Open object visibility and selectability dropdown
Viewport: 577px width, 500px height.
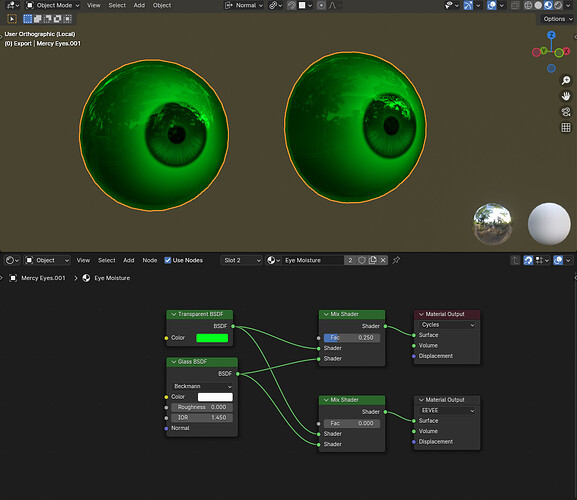(452, 5)
